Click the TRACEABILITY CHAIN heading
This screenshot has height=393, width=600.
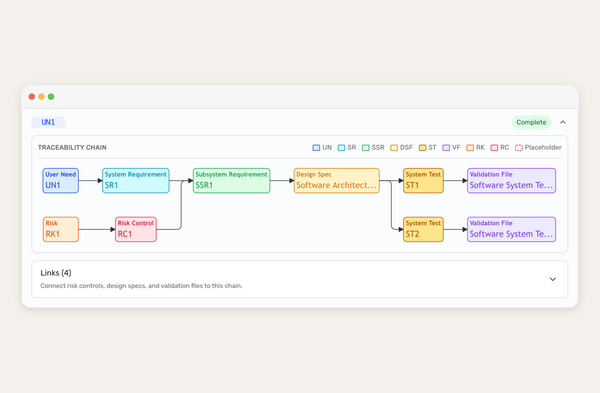click(x=72, y=147)
